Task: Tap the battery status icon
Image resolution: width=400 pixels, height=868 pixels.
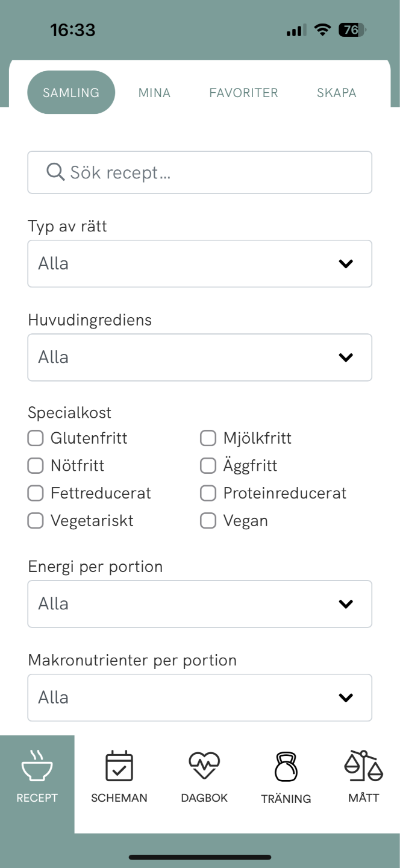Action: (352, 30)
